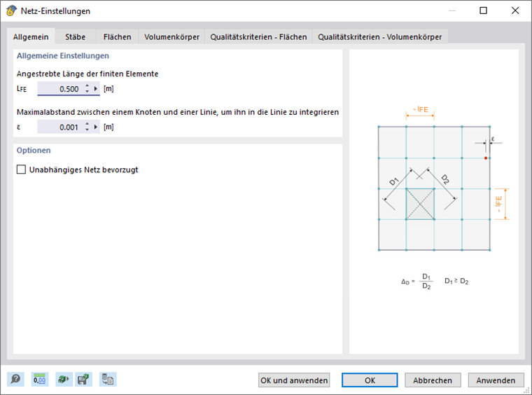Click the mesh diagram preview image
Image resolution: width=532 pixels, height=395 pixels.
point(434,202)
